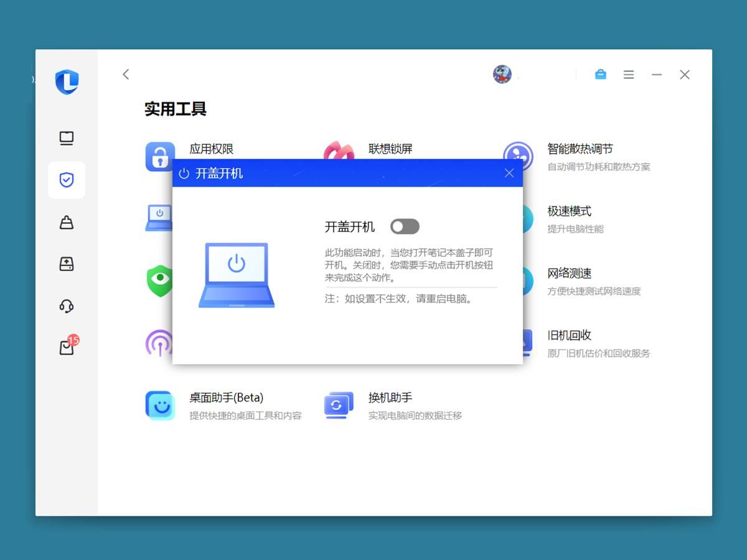Open the cleanup tool from sidebar
747x560 pixels.
click(x=67, y=222)
